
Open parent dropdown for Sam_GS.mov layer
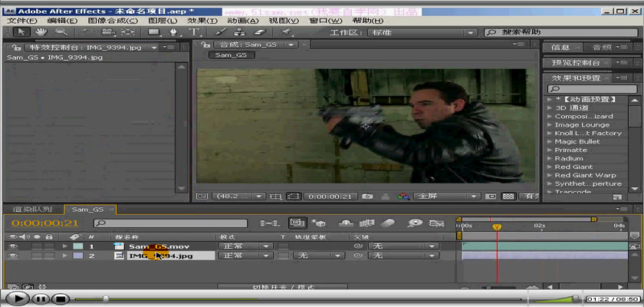point(403,246)
